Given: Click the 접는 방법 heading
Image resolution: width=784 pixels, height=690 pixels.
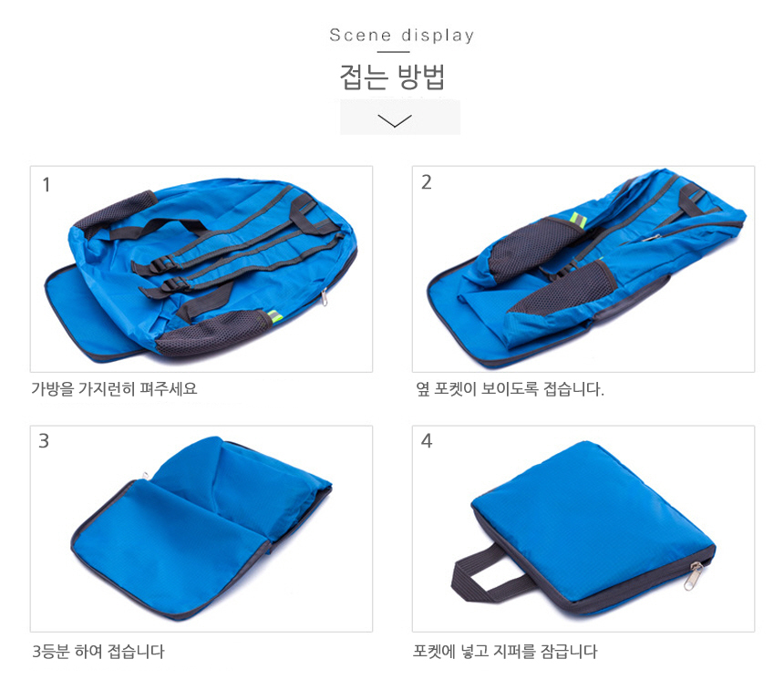Looking at the screenshot, I should pos(393,77).
